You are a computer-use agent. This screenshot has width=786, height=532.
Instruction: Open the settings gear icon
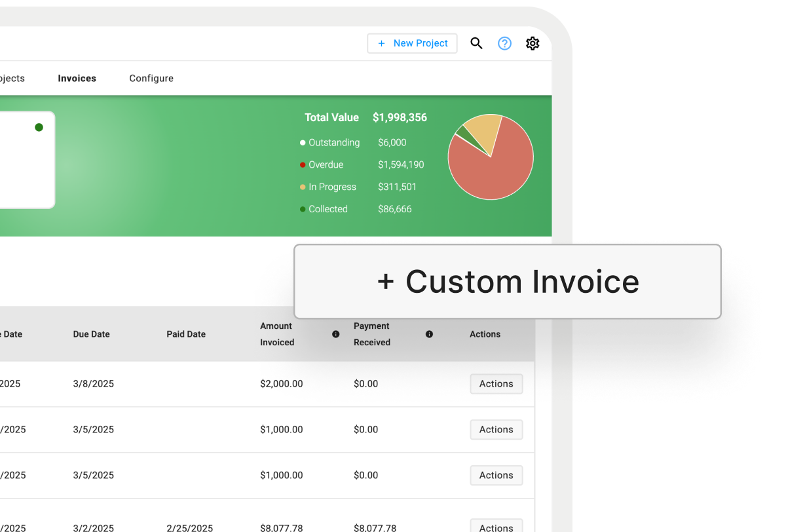(x=533, y=43)
